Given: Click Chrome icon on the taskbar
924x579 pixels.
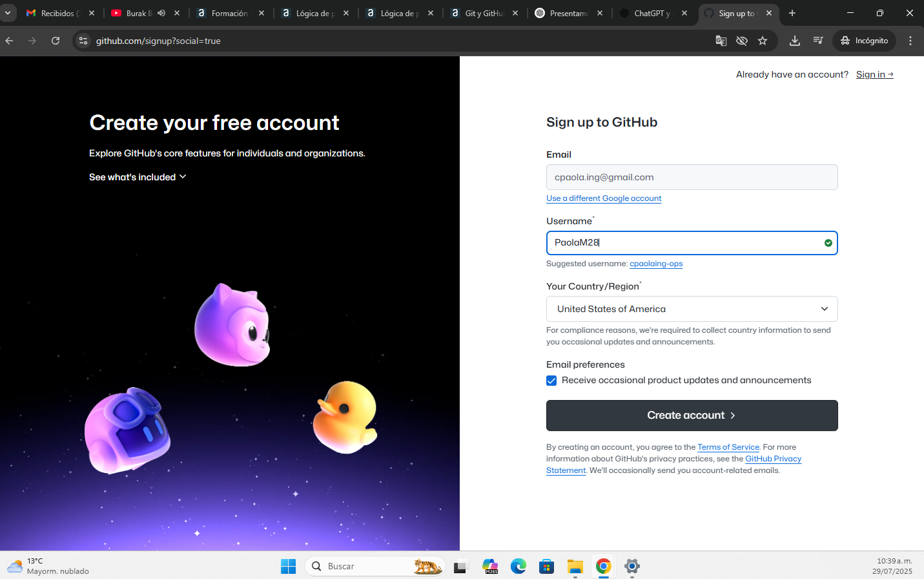Looking at the screenshot, I should [604, 567].
